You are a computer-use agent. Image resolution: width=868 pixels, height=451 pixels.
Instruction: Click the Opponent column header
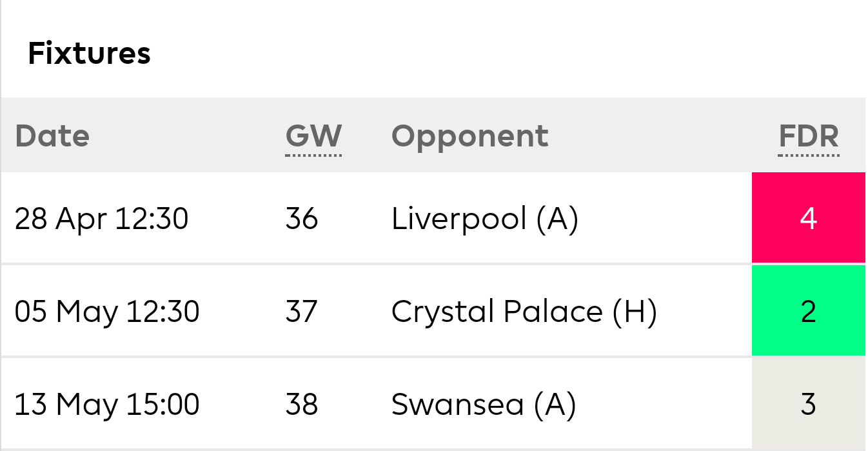(x=469, y=136)
